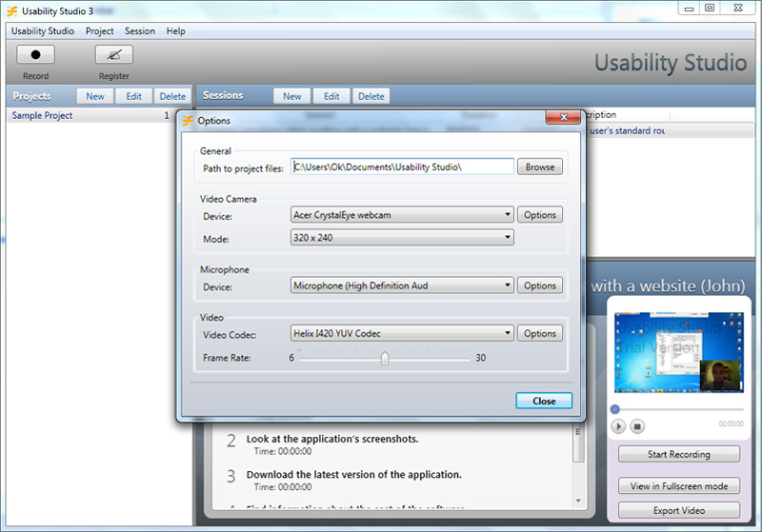This screenshot has height=532, width=762.
Task: Stop the session video playback
Action: [x=637, y=426]
